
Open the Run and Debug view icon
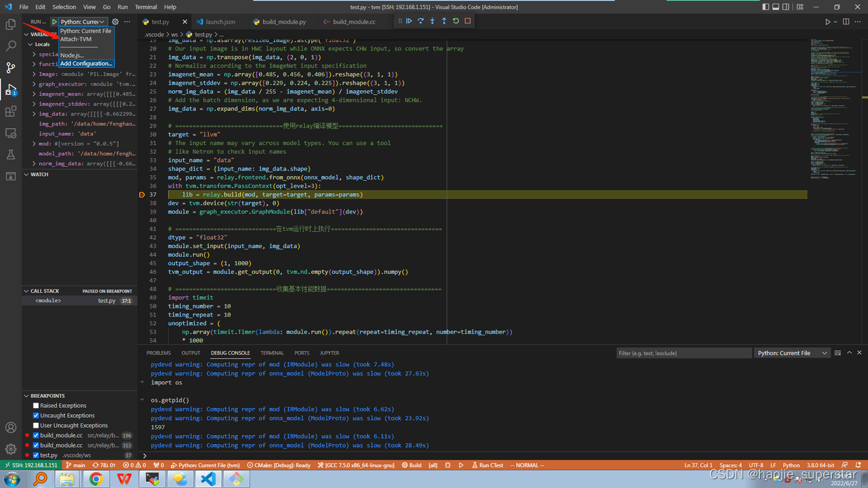click(11, 89)
